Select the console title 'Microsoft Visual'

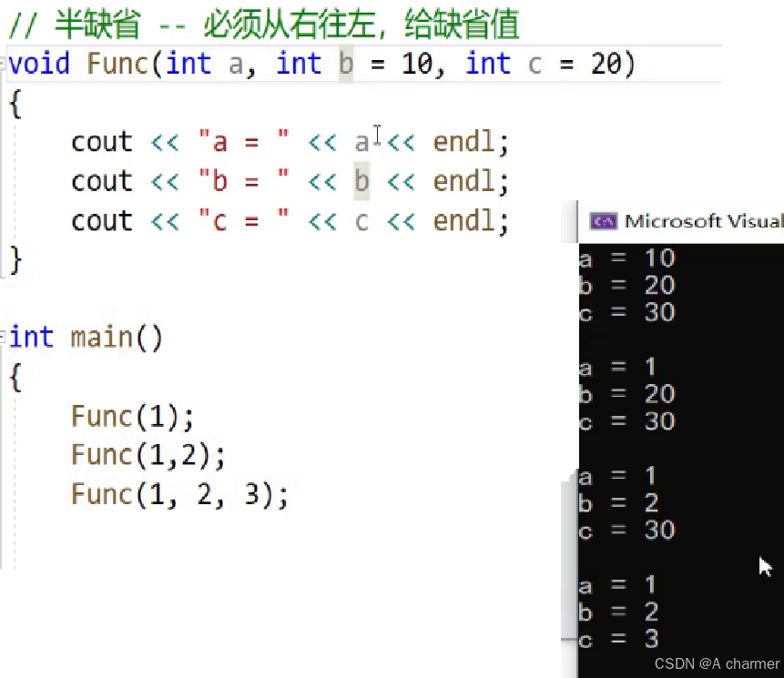coord(704,221)
